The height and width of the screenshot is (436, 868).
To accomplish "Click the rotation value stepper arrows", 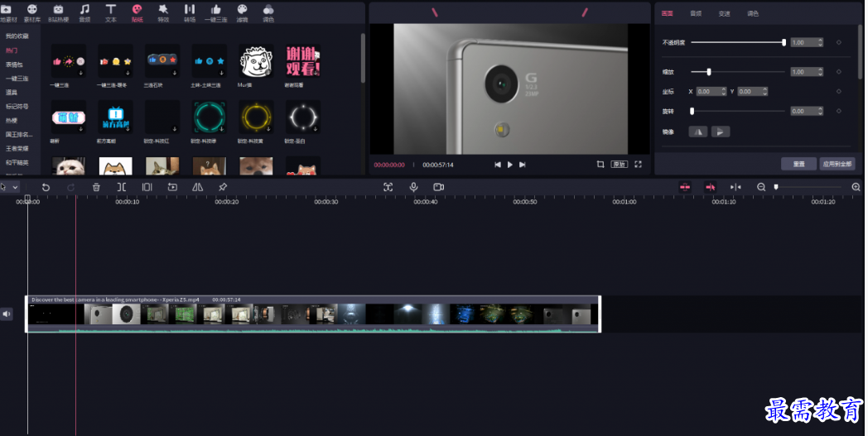I will (x=820, y=111).
